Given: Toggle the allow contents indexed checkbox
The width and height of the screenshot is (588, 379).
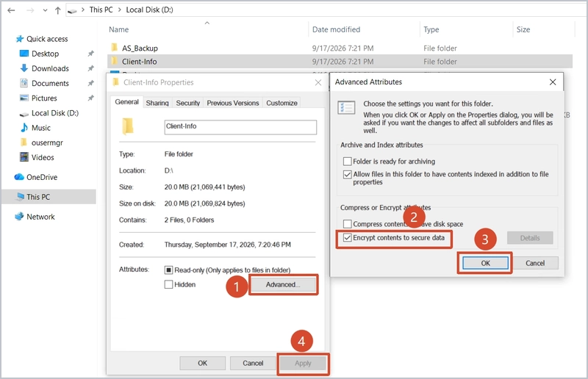Looking at the screenshot, I should (347, 174).
